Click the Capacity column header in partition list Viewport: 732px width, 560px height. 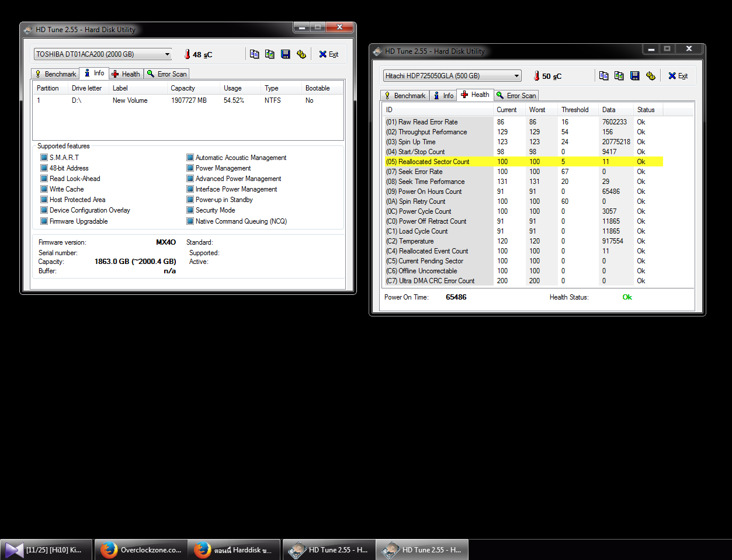[193, 88]
